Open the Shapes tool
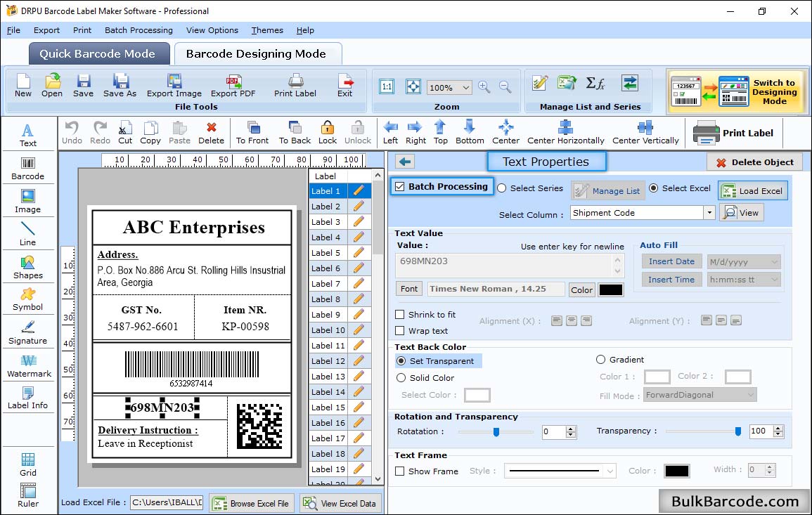Viewport: 812px width, 515px height. (x=28, y=267)
